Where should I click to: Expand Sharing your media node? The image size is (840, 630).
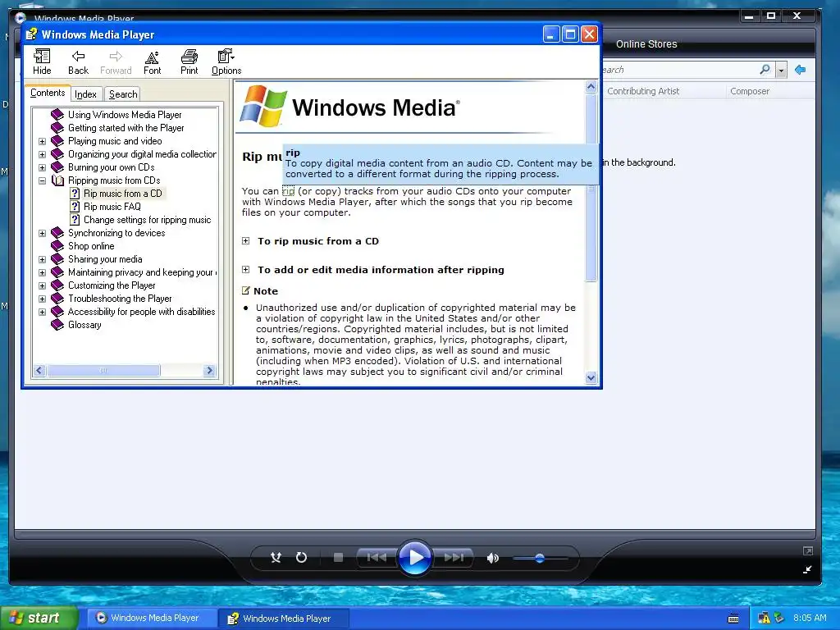point(43,259)
